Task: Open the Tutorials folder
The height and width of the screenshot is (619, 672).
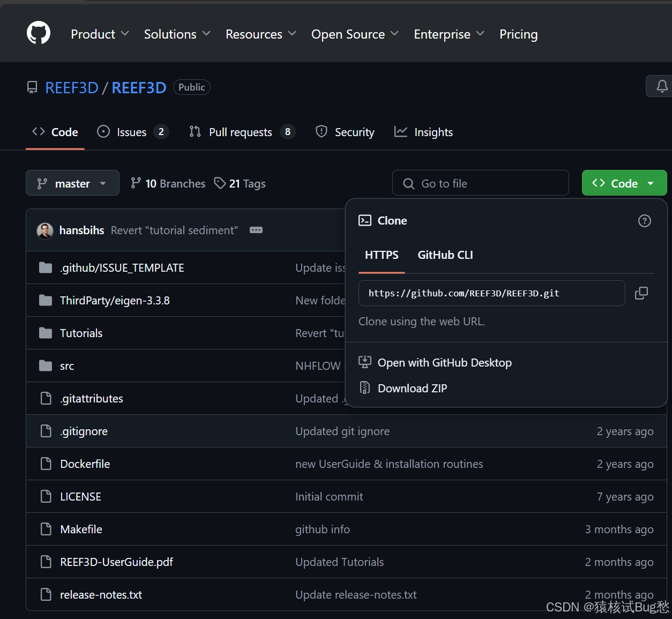Action: pos(81,333)
